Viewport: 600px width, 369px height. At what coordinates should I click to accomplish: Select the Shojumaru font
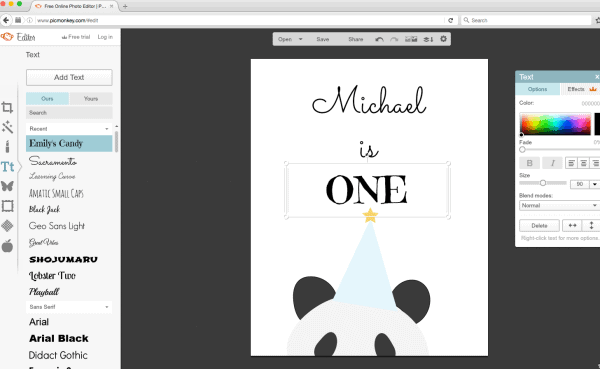(64, 260)
